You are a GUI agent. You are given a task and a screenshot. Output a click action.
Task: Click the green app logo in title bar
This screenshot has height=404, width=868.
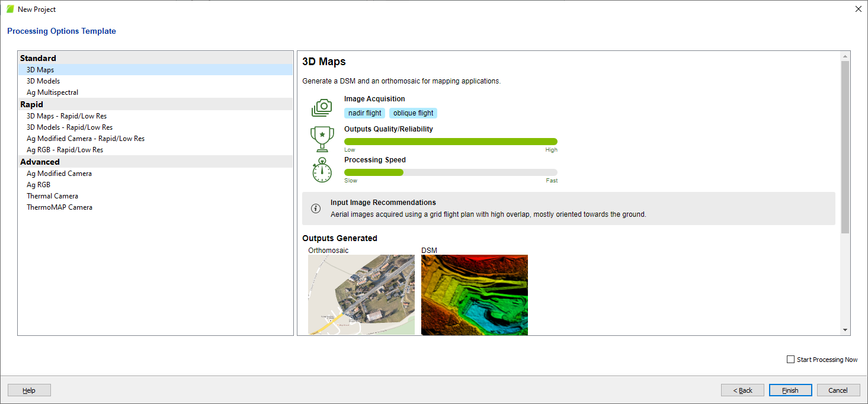coord(10,9)
